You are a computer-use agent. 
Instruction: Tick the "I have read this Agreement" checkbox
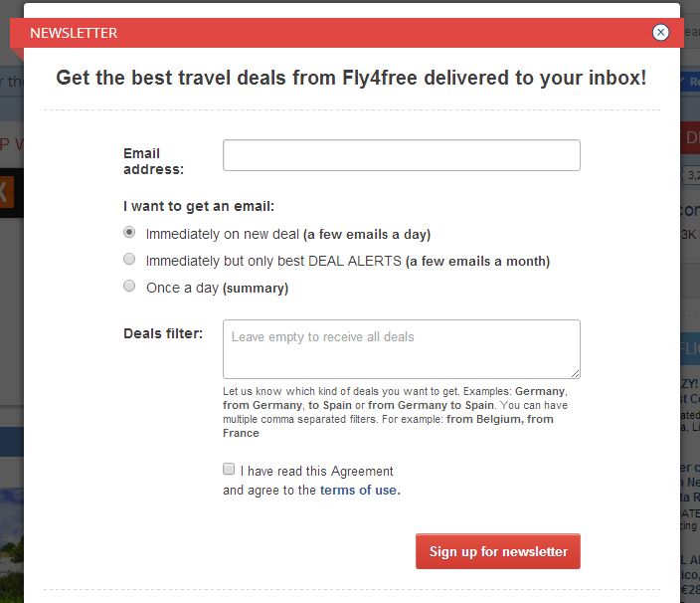(229, 470)
